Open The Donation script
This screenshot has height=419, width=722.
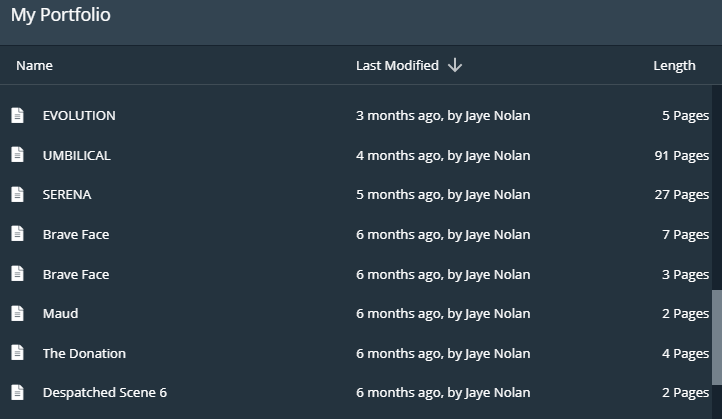coord(84,353)
